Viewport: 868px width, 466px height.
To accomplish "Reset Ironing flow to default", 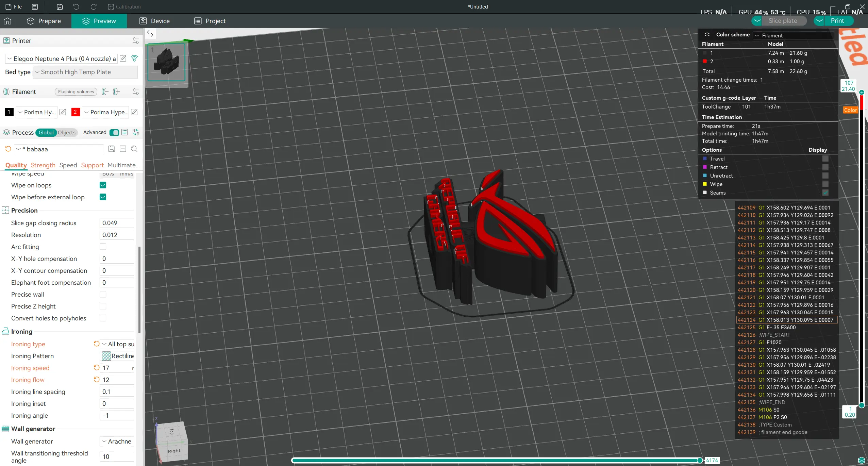I will click(97, 380).
